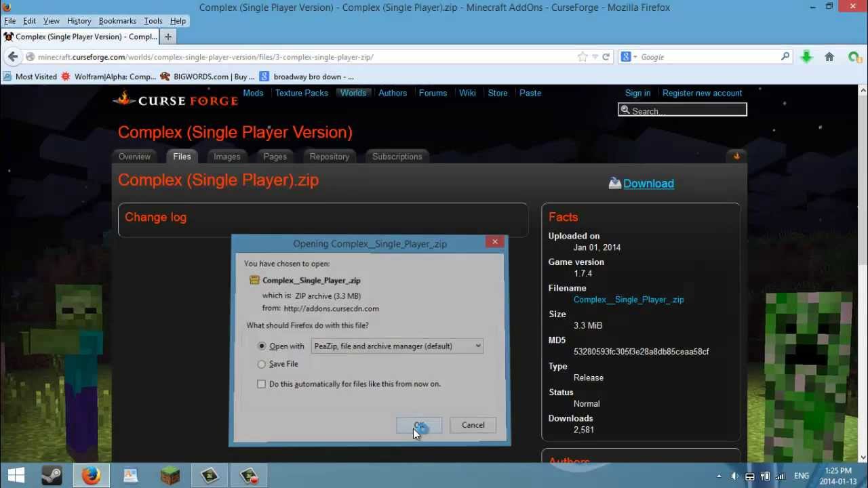Click the address bar URL
Screen dimensions: 868x488
click(205, 57)
